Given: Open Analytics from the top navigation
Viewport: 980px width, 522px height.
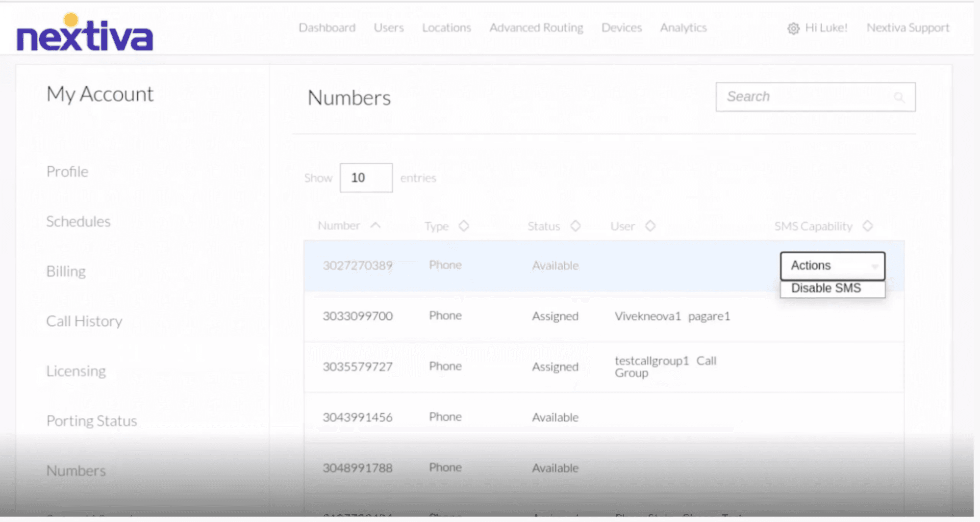Looking at the screenshot, I should (683, 28).
